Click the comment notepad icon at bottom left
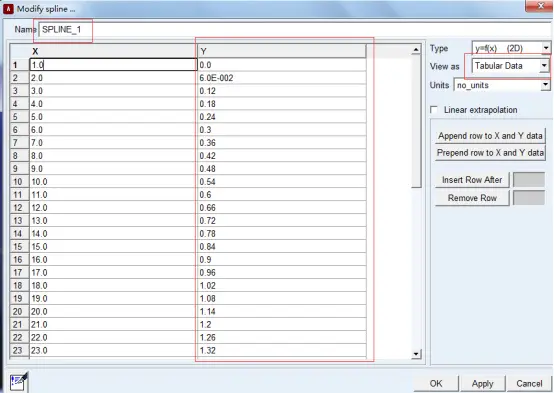The height and width of the screenshot is (393, 554). [x=18, y=381]
